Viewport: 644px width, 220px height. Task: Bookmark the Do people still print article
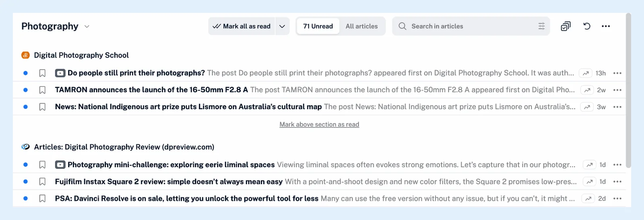[42, 73]
